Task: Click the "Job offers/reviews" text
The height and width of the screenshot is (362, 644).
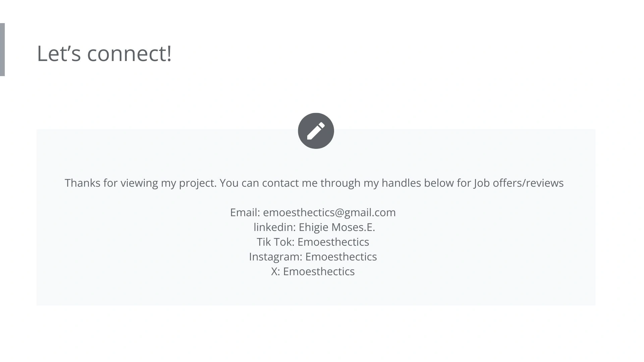Action: [x=519, y=183]
